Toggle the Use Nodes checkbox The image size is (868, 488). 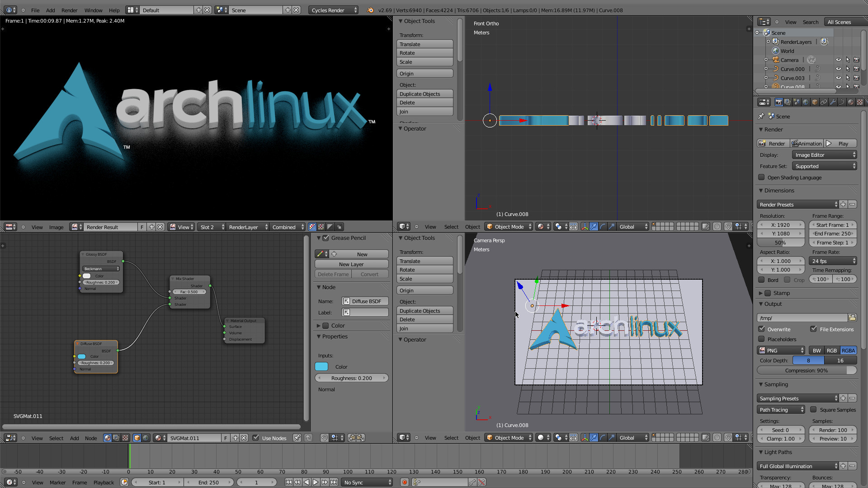click(256, 438)
